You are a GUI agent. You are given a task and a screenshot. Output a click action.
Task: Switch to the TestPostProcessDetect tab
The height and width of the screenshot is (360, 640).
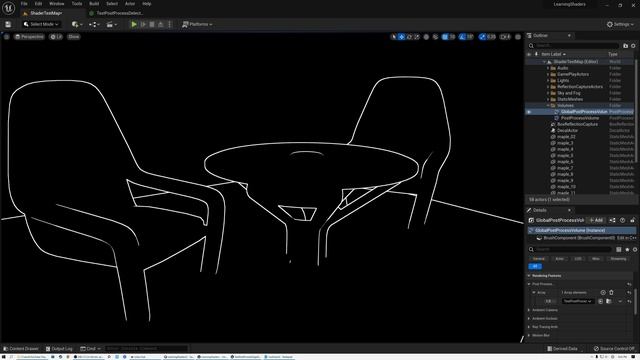(119, 13)
